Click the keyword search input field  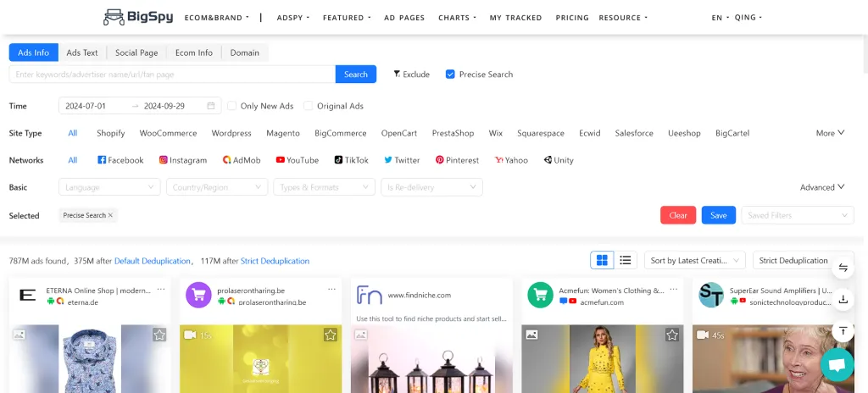(172, 75)
